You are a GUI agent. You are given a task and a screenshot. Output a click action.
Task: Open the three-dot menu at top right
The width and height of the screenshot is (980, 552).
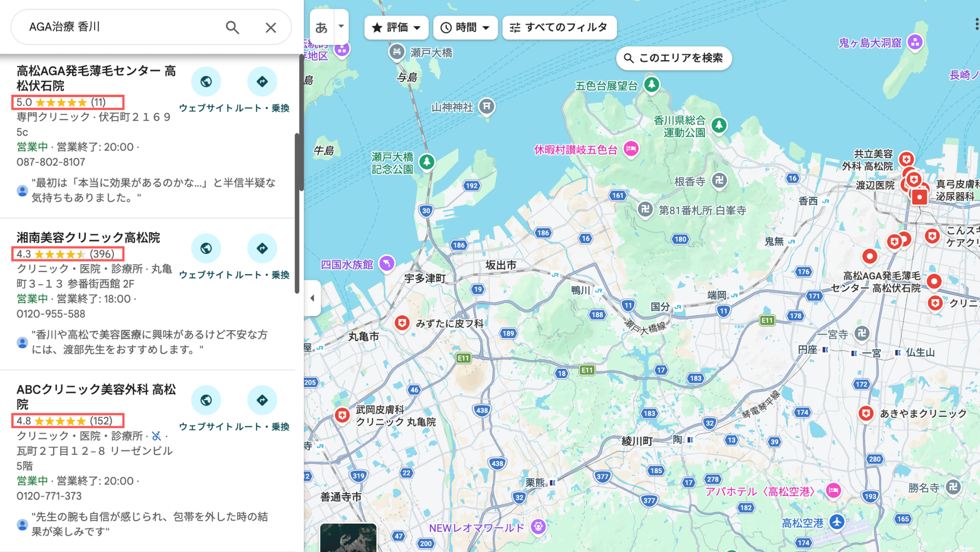[976, 24]
